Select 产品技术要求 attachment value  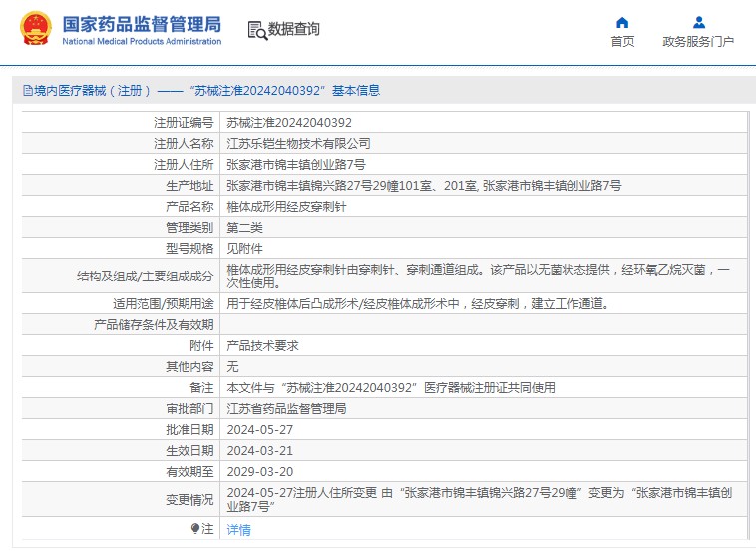[262, 346]
